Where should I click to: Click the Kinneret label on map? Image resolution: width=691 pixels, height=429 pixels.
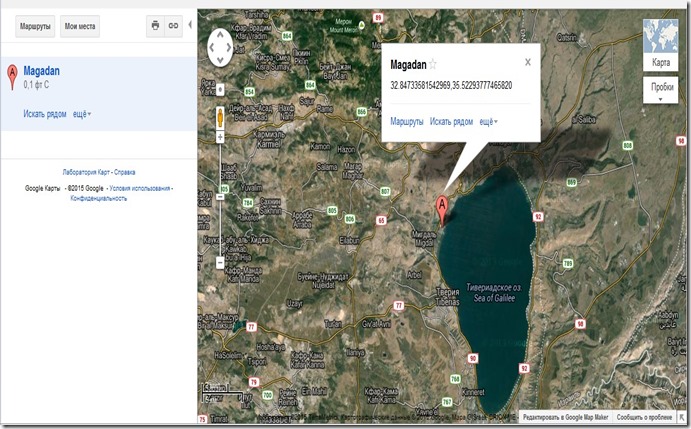(473, 392)
